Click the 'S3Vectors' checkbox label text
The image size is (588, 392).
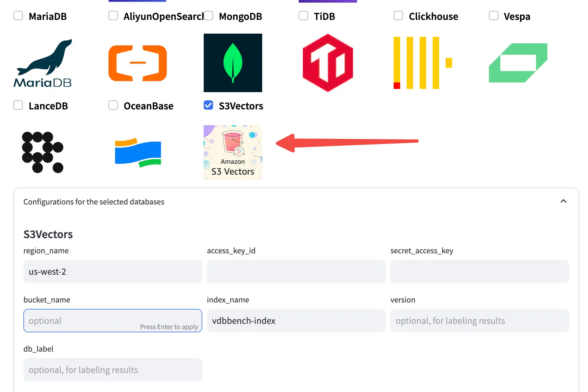click(241, 106)
